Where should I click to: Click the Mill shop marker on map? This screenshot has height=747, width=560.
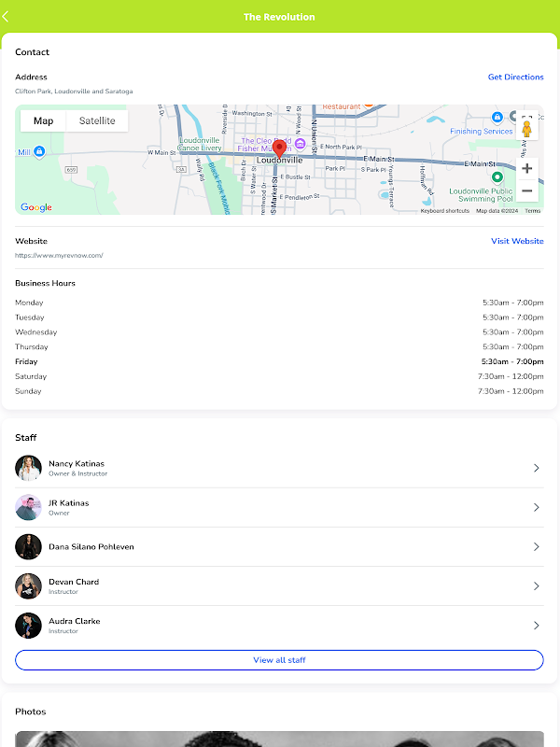(39, 151)
